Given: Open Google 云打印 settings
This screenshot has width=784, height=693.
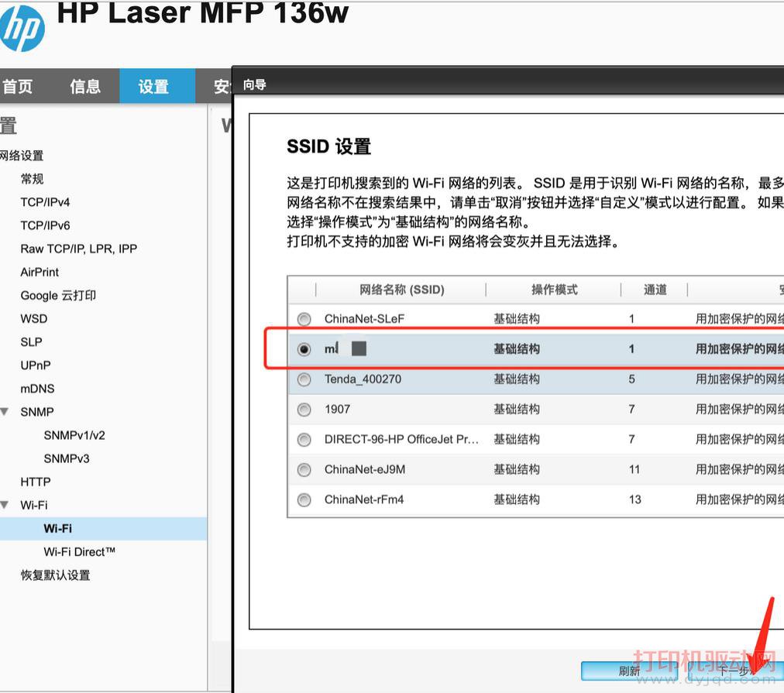Looking at the screenshot, I should (58, 295).
